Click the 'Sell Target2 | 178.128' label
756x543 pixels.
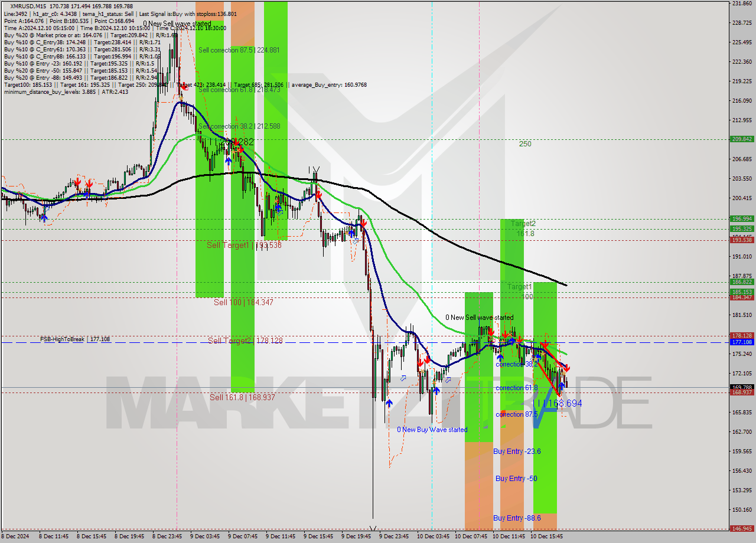pos(245,341)
